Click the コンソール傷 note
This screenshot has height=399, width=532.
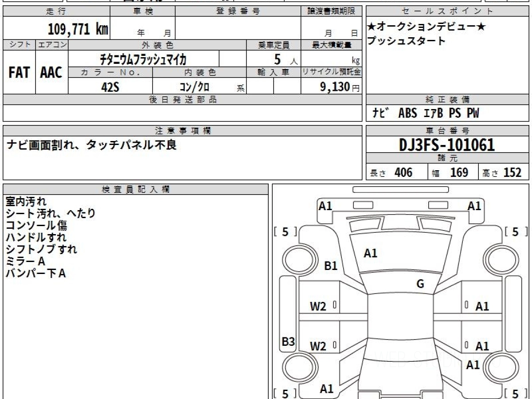point(36,225)
